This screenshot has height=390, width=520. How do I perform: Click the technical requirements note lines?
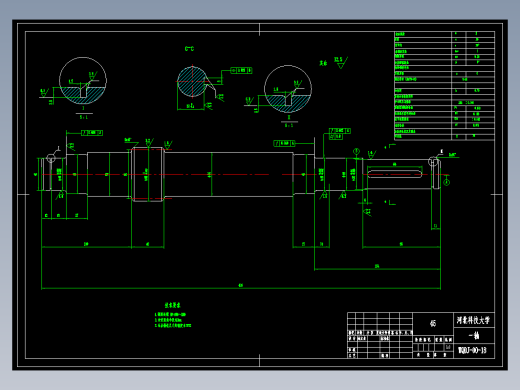click(x=173, y=320)
